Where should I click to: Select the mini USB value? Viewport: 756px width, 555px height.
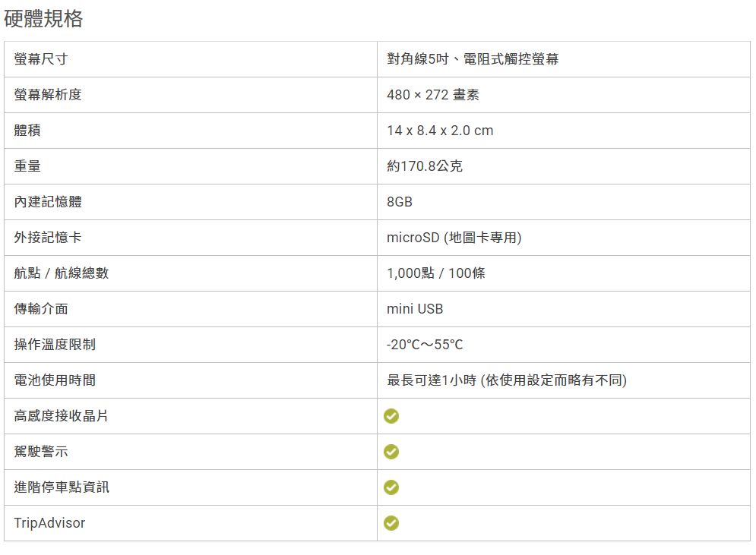[x=415, y=309]
